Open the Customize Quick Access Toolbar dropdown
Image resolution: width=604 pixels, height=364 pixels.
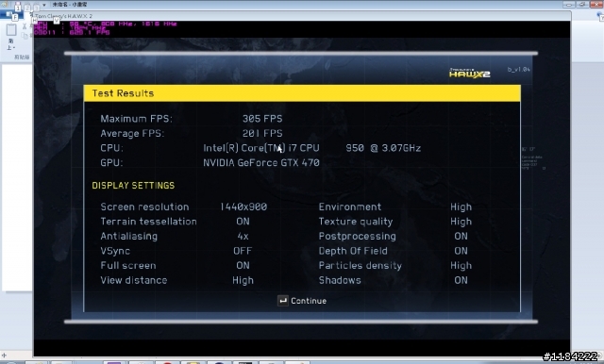[x=44, y=5]
